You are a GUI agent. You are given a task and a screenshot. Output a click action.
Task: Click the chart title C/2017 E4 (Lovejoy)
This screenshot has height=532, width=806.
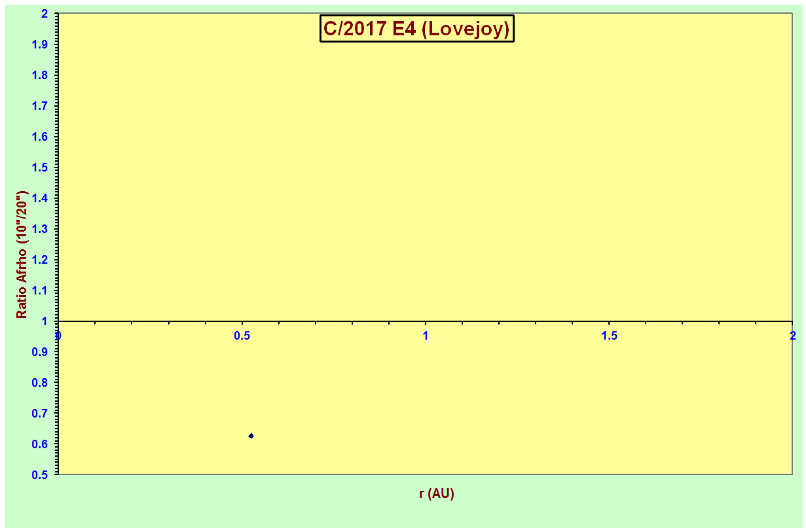(417, 29)
